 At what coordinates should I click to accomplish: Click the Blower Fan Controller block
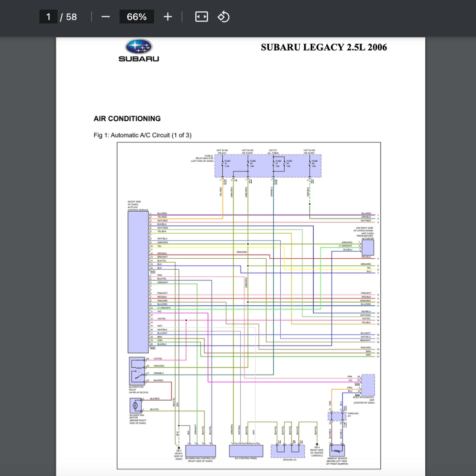201,451
